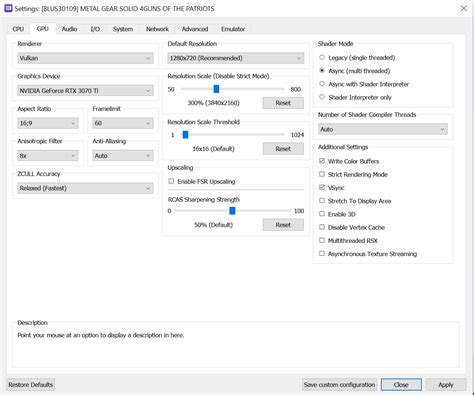
Task: Click the Resolution Scale Threshold slider handle
Action: coord(186,135)
